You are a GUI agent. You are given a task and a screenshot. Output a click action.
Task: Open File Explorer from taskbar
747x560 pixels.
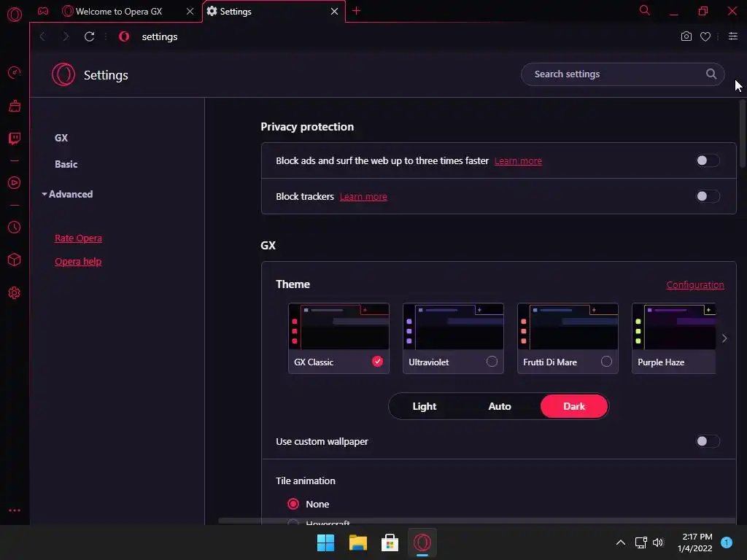point(357,542)
